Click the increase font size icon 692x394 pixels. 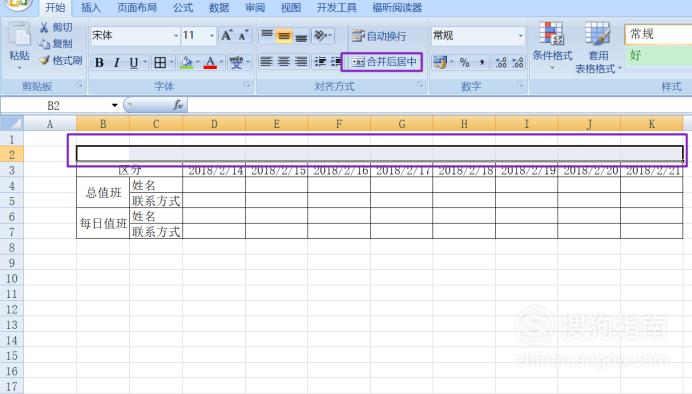[x=227, y=35]
